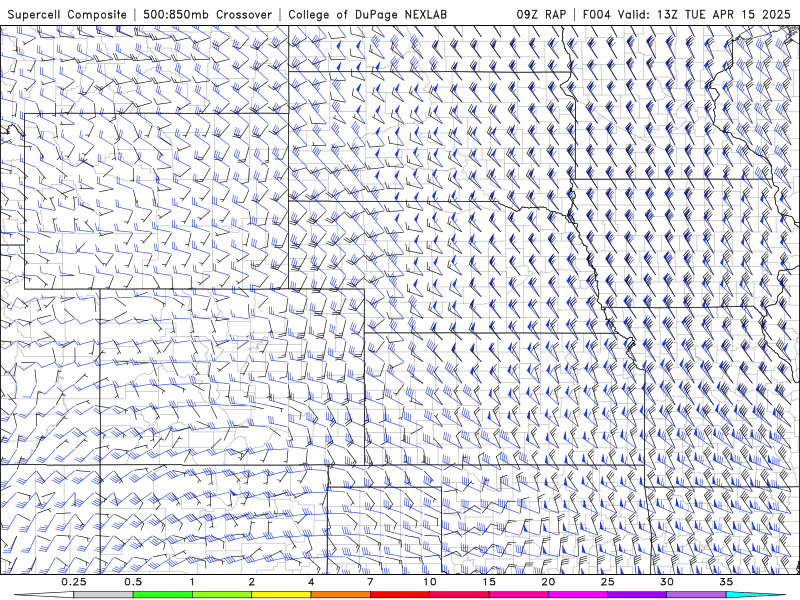Select the crimson 10–15 color bar segment

(459, 595)
